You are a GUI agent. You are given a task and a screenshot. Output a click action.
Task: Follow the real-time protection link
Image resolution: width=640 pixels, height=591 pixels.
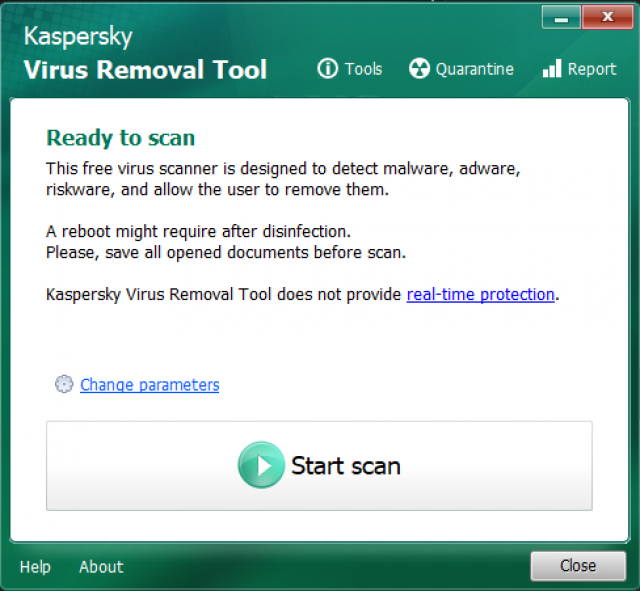coord(480,294)
